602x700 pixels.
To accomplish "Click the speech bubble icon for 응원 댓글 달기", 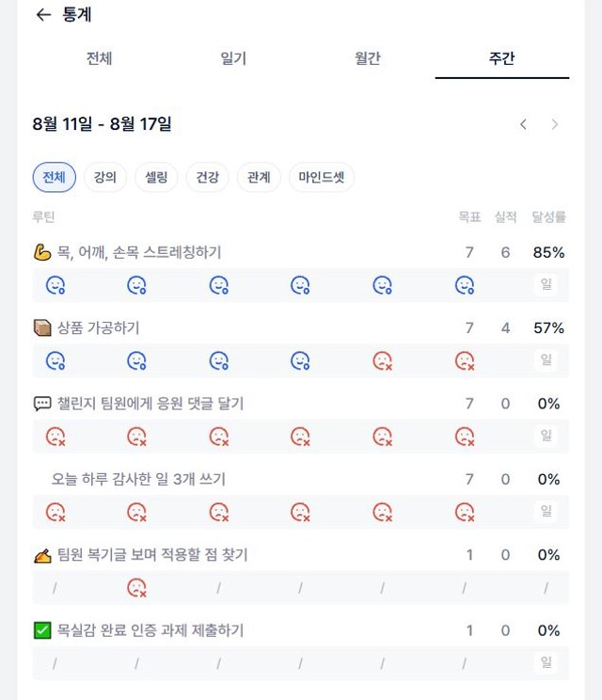I will (x=42, y=404).
